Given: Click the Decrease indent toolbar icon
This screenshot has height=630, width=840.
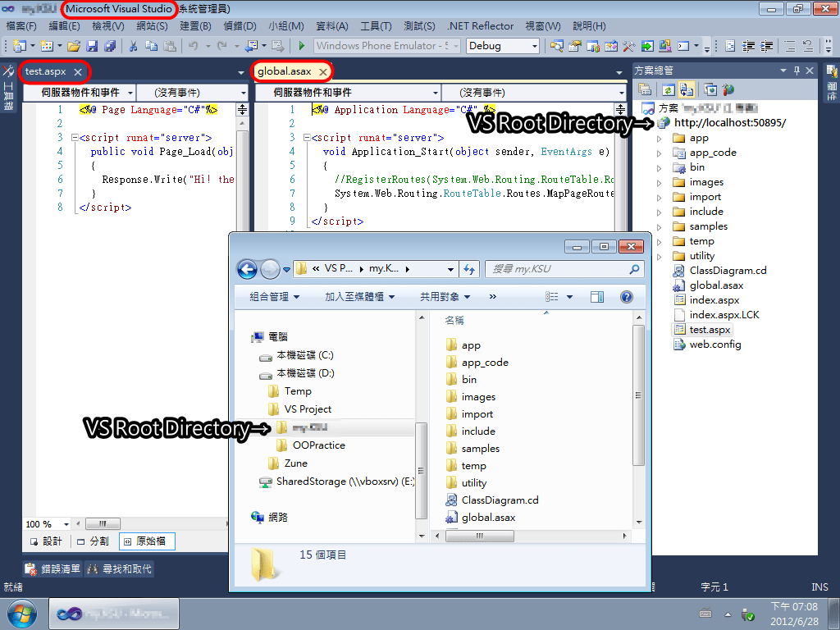Looking at the screenshot, I should [748, 46].
